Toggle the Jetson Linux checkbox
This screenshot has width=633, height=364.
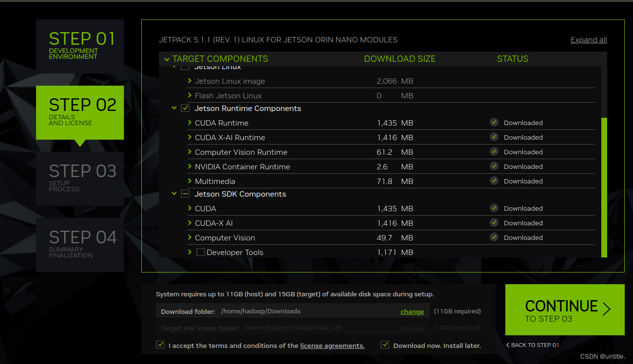[185, 67]
